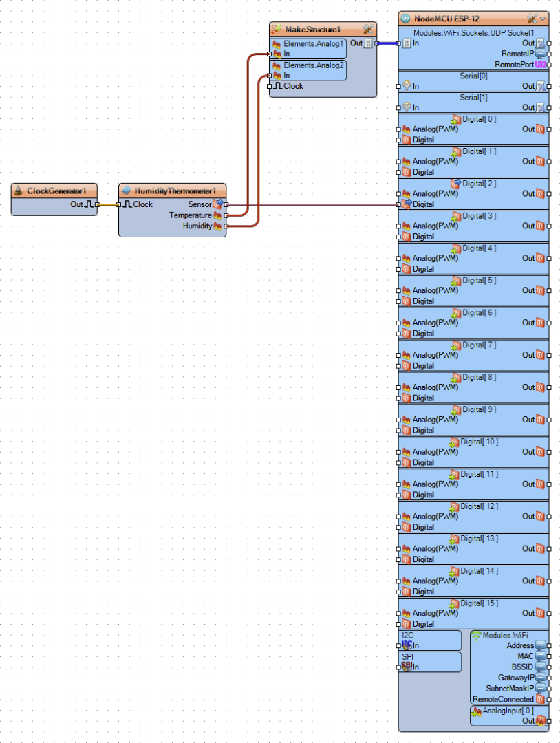The width and height of the screenshot is (560, 743).
Task: Select the Sensor output pin on HumidityThermometer1
Action: pyautogui.click(x=218, y=204)
